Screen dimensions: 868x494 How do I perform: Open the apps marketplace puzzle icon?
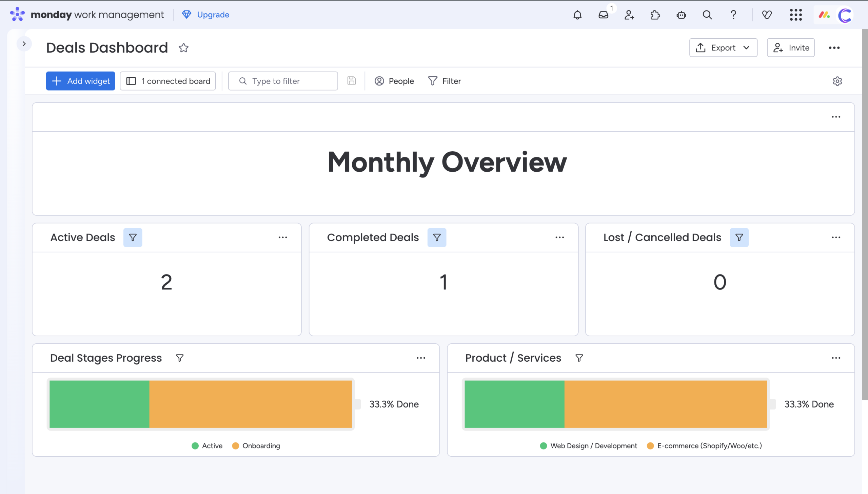tap(655, 15)
